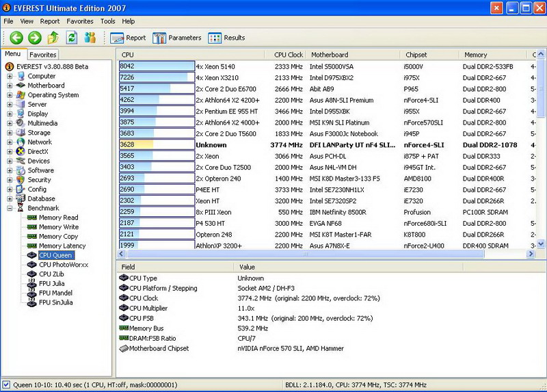Screen dimensions: 547x392
Task: Select the Network tree icon
Action: [21, 142]
